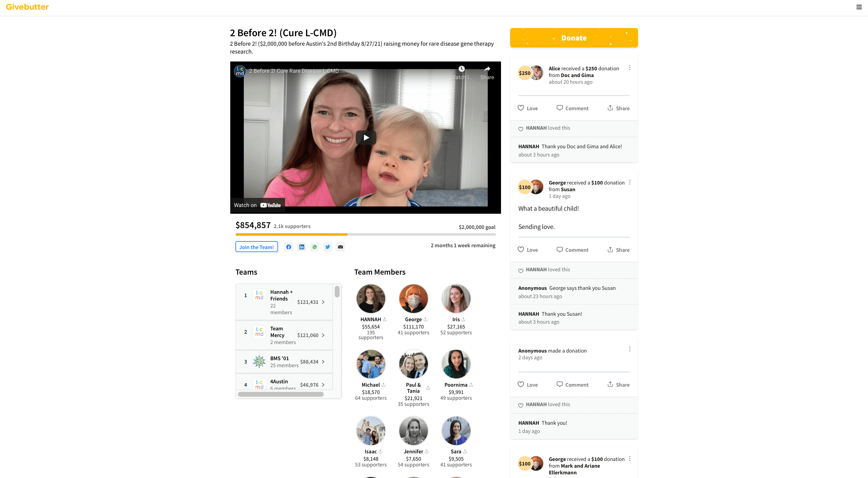The width and height of the screenshot is (868, 478).
Task: Share via email icon
Action: pos(340,247)
